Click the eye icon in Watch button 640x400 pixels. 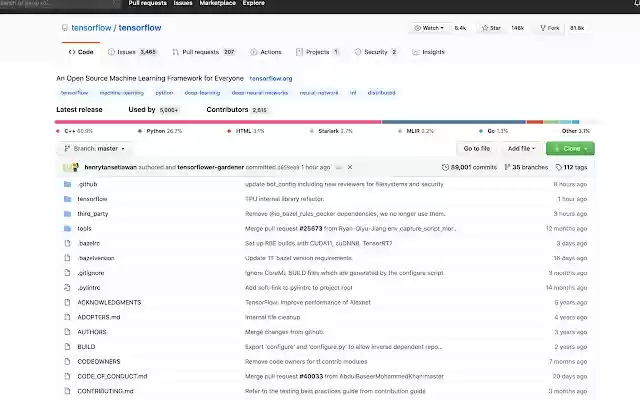[418, 28]
